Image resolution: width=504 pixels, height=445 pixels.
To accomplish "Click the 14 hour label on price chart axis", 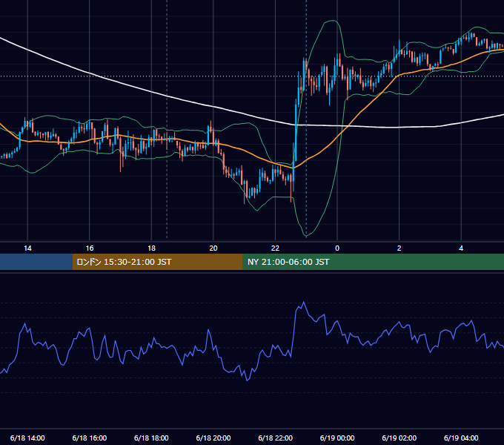I will [x=27, y=248].
